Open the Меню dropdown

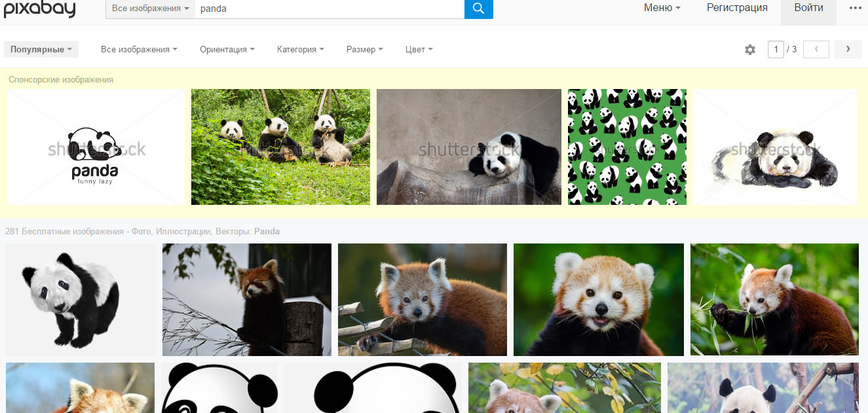coord(662,8)
